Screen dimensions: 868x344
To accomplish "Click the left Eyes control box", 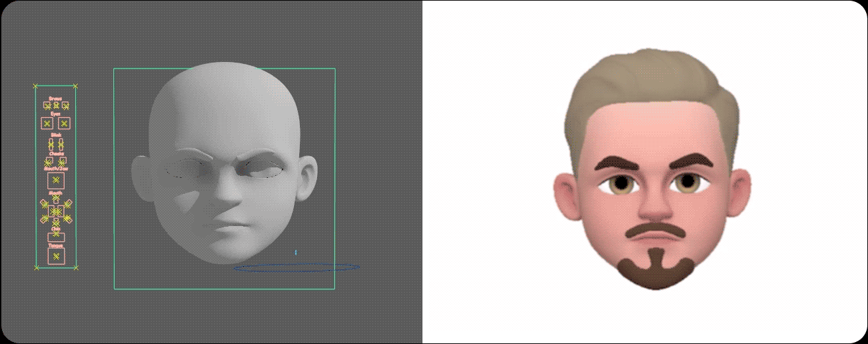I will [47, 123].
